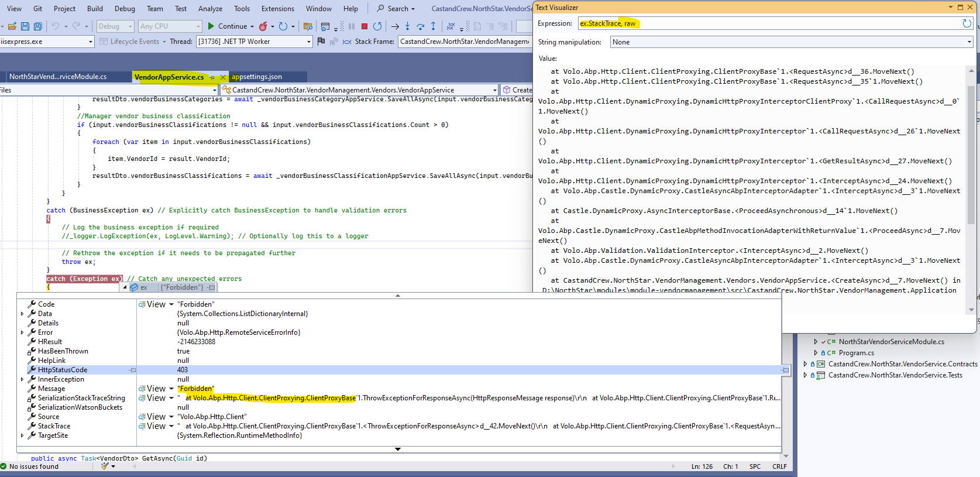The width and height of the screenshot is (980, 477).
Task: Click the Show Next Statement arrow icon
Action: coord(395,26)
